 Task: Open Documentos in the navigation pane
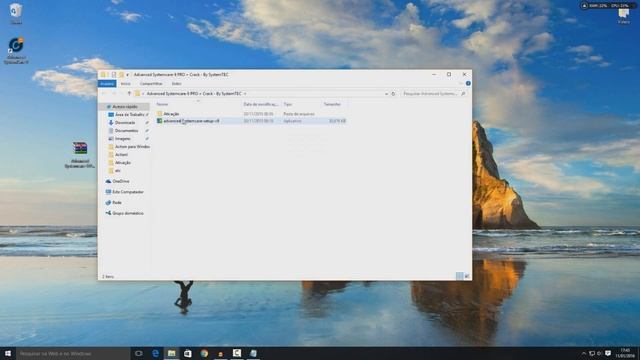click(126, 131)
